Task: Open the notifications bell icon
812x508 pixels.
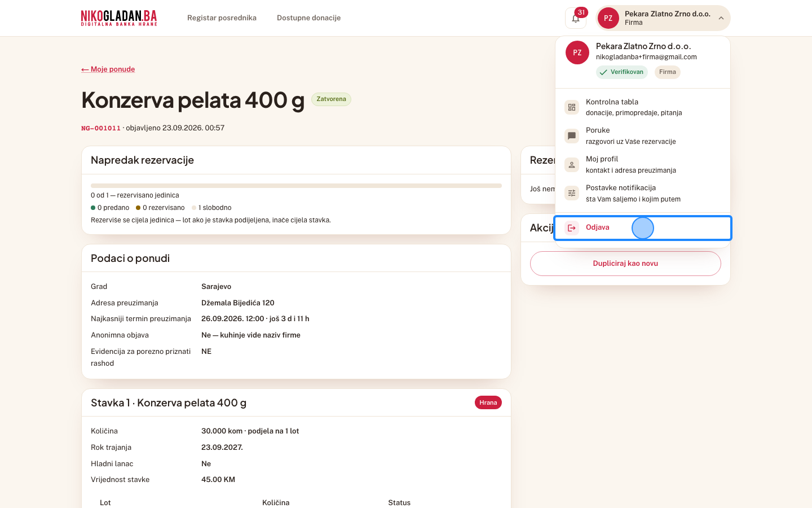Action: click(575, 18)
